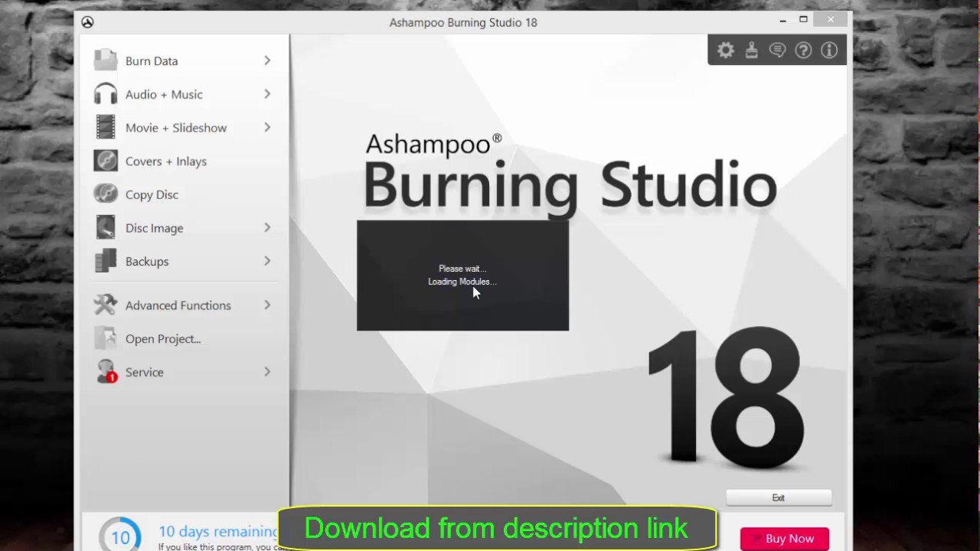Viewport: 980px width, 551px height.
Task: Click the speech bubble feedback icon
Action: pos(778,51)
